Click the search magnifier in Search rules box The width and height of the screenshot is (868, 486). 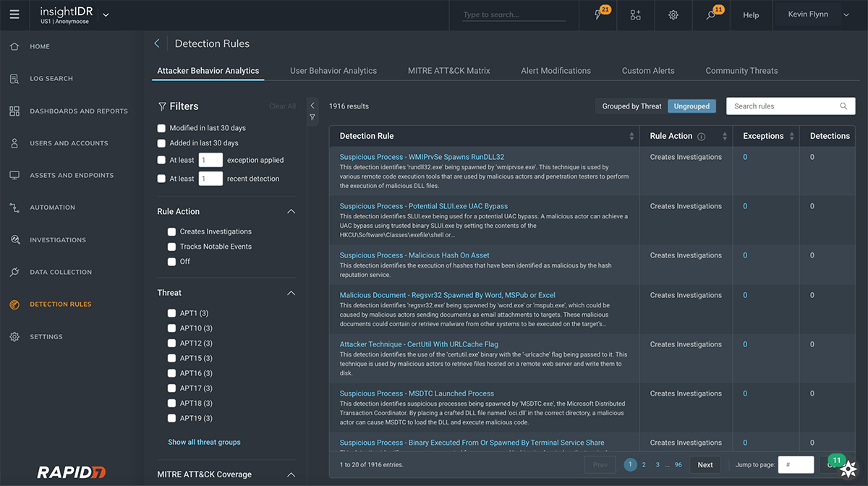coord(843,106)
